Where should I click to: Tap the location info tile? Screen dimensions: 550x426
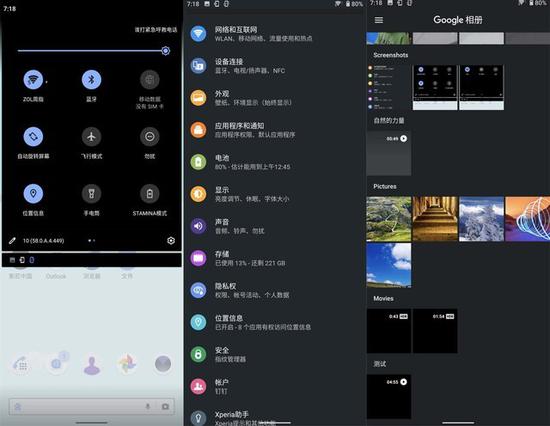pyautogui.click(x=33, y=193)
